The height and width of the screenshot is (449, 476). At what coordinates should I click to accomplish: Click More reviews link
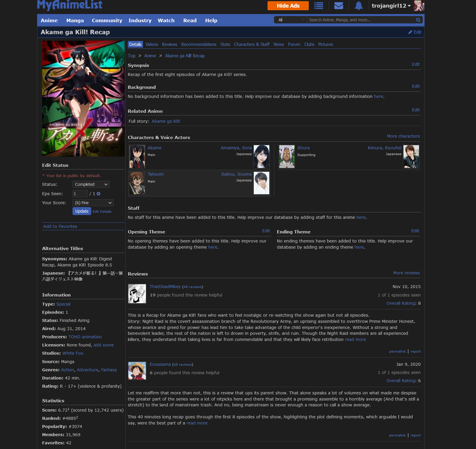click(406, 273)
